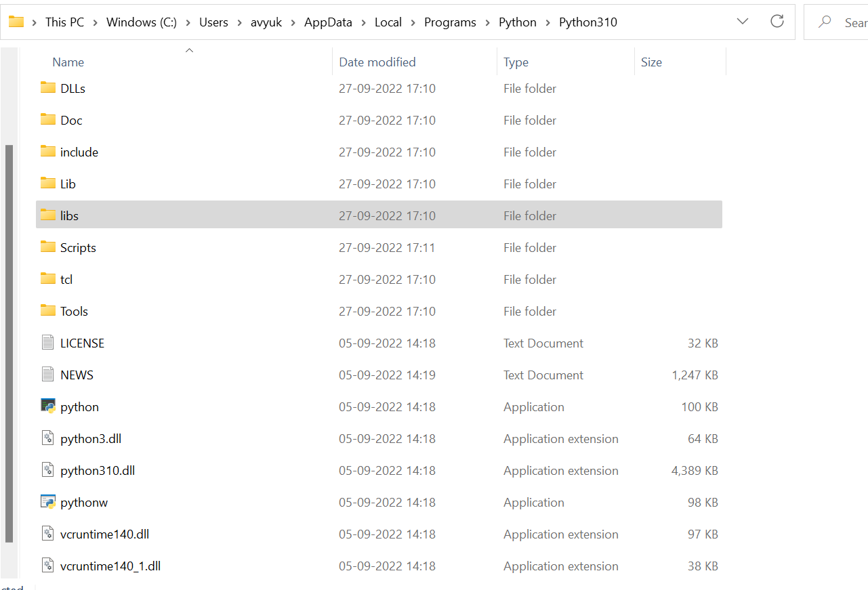The height and width of the screenshot is (590, 868).
Task: Select the libs folder icon
Action: 47,215
